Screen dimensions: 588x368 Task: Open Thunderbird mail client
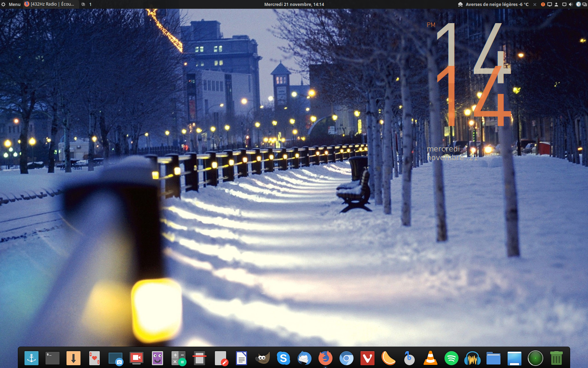[x=304, y=358]
